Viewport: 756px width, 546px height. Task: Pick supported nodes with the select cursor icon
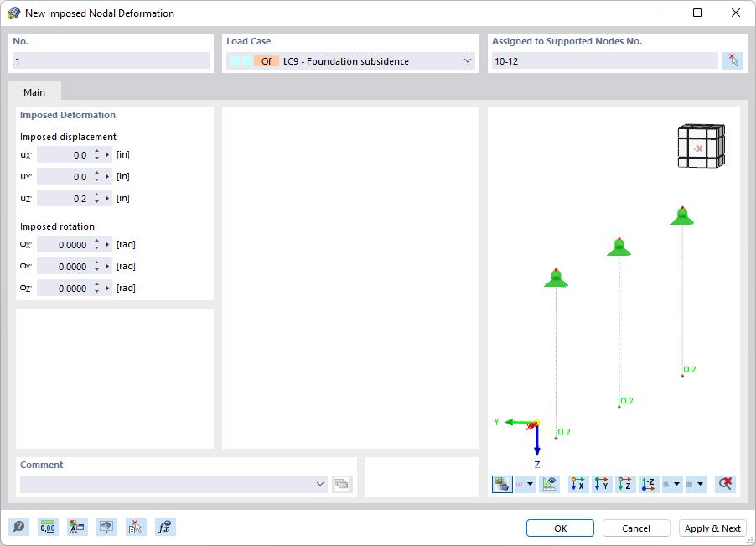click(733, 60)
